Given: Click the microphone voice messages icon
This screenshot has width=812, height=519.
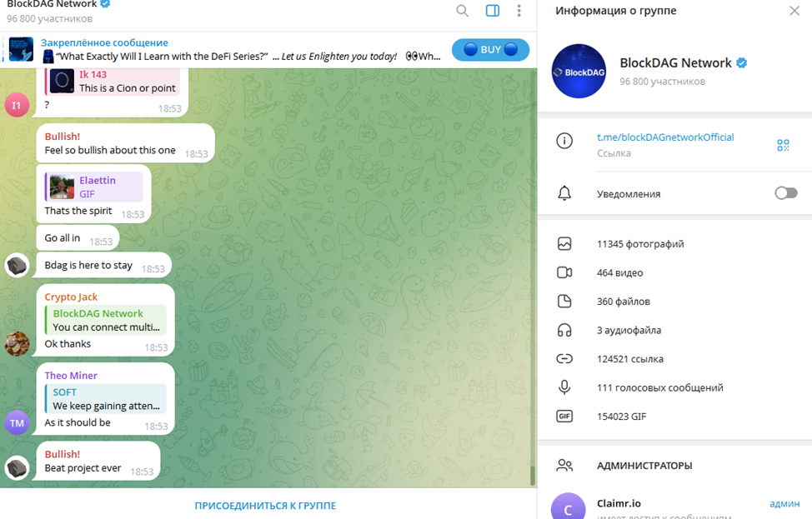Looking at the screenshot, I should [564, 387].
